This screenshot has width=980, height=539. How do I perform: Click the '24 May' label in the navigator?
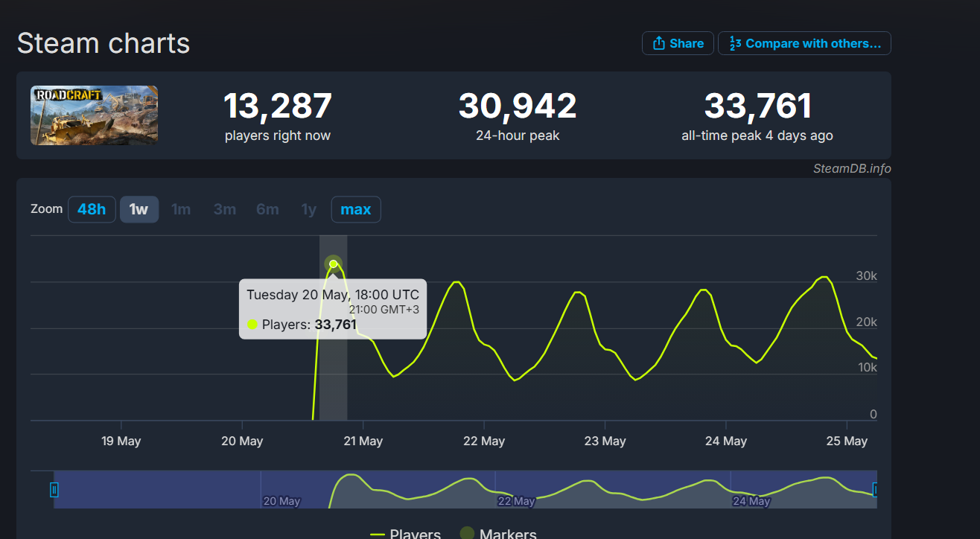[x=752, y=501]
